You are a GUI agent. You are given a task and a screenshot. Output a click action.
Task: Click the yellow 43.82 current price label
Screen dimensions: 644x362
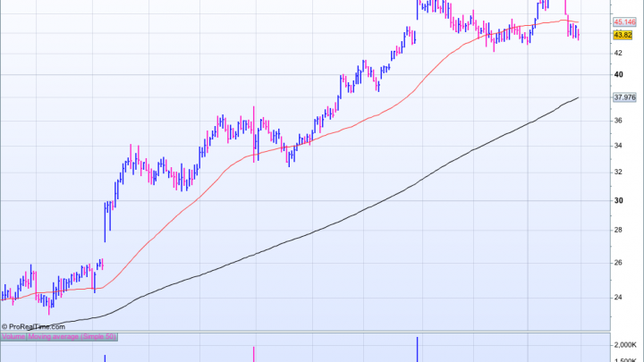point(623,35)
